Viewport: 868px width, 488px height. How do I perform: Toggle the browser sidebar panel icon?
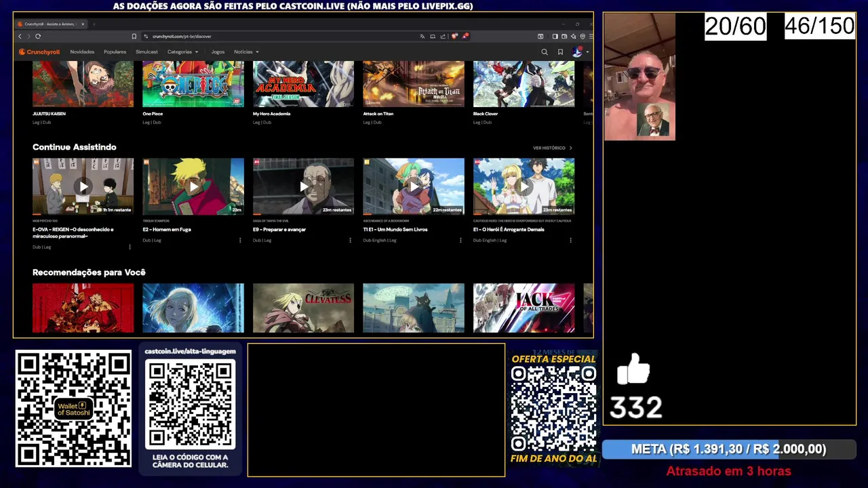click(555, 36)
